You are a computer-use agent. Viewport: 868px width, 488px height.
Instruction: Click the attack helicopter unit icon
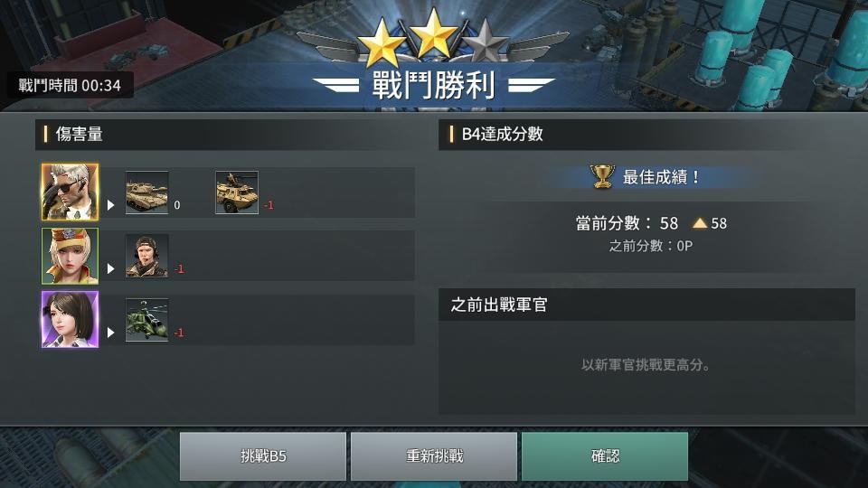click(146, 320)
